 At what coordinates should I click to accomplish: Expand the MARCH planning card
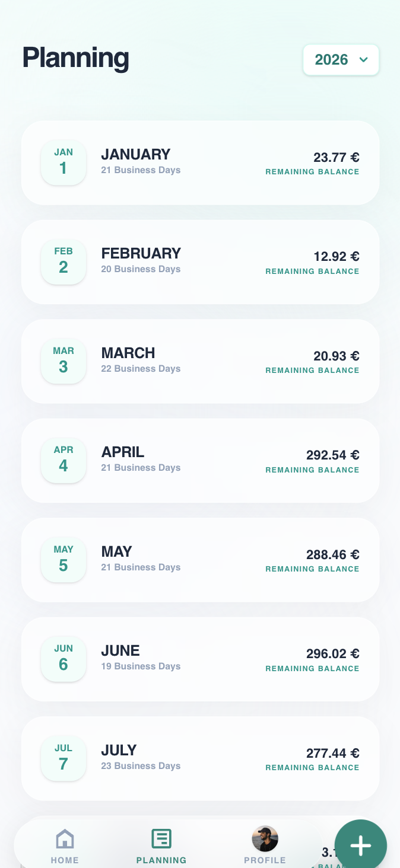(200, 360)
